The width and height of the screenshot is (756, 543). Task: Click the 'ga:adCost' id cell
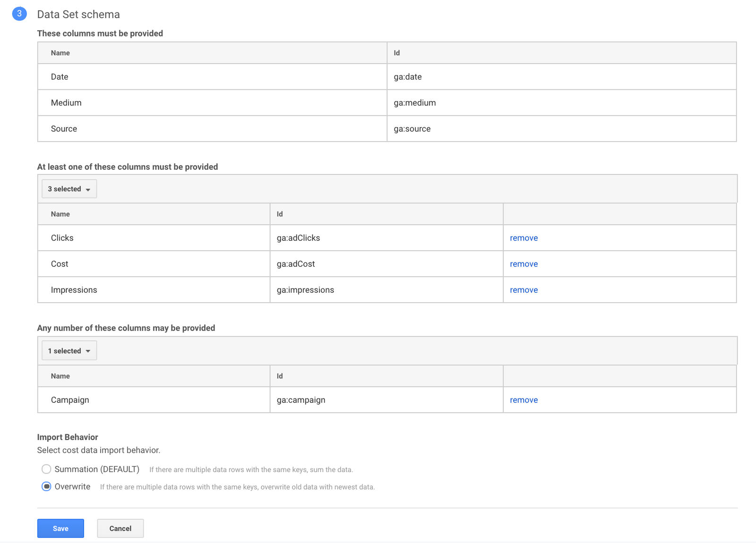[x=387, y=264]
